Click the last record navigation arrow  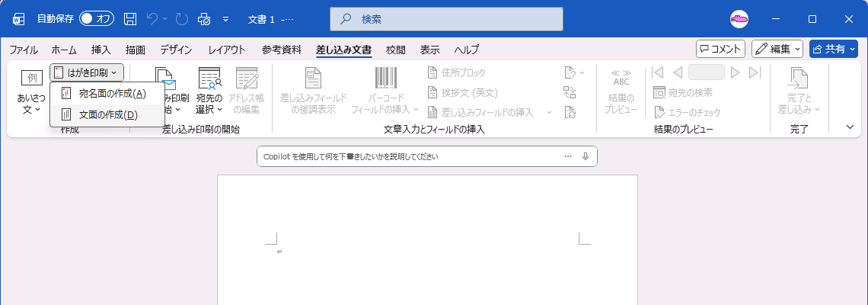click(755, 72)
